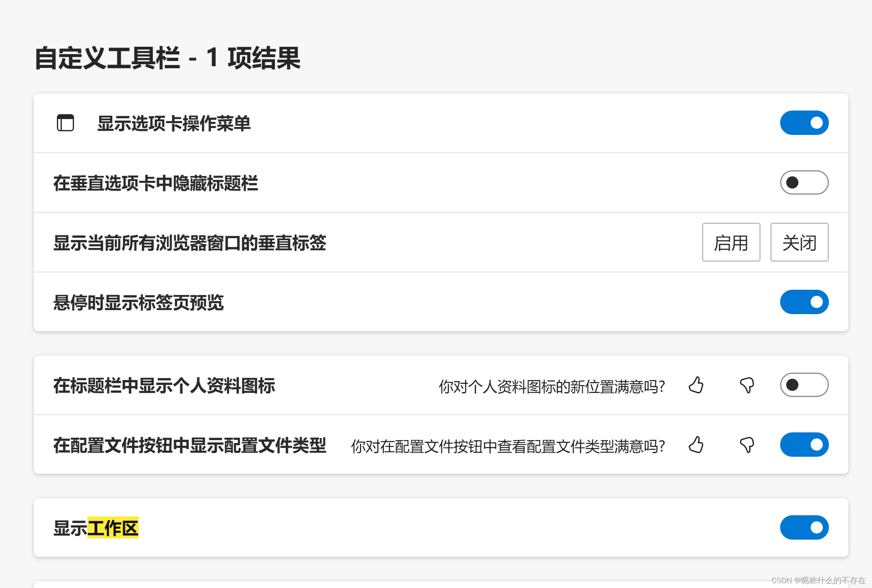Viewport: 872px width, 588px height.
Task: Click the 显示选项卡操作菜单 label
Action: click(174, 124)
